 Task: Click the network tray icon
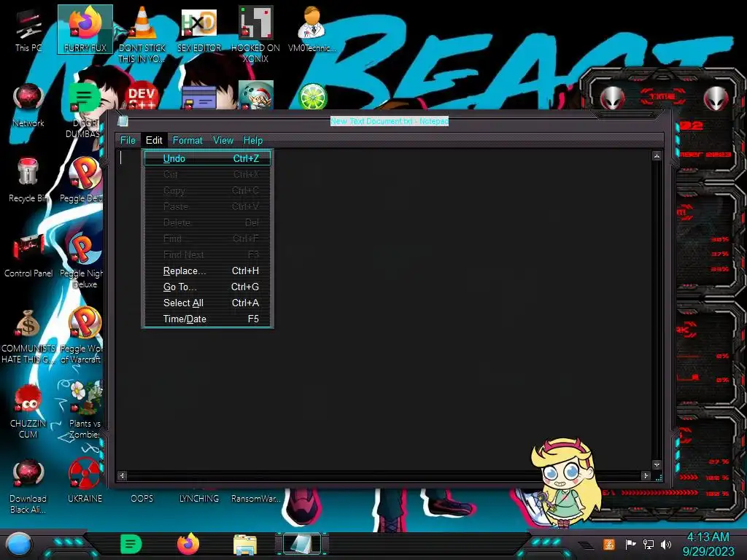coord(649,544)
